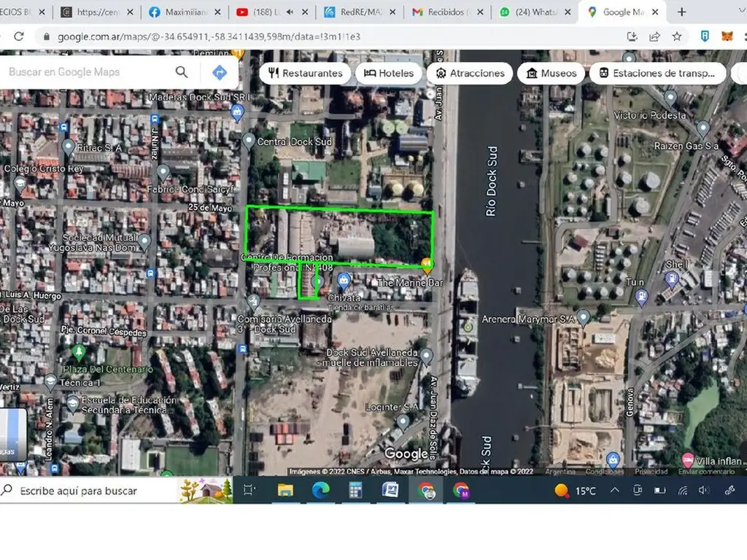This screenshot has height=560, width=747.
Task: Open the Central Dock Sud map pin
Action: pyautogui.click(x=249, y=141)
